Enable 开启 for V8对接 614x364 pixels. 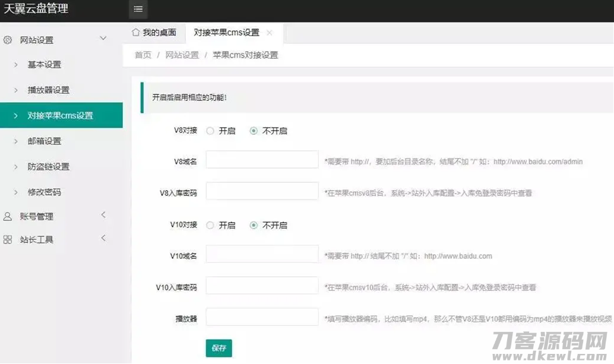click(x=210, y=131)
